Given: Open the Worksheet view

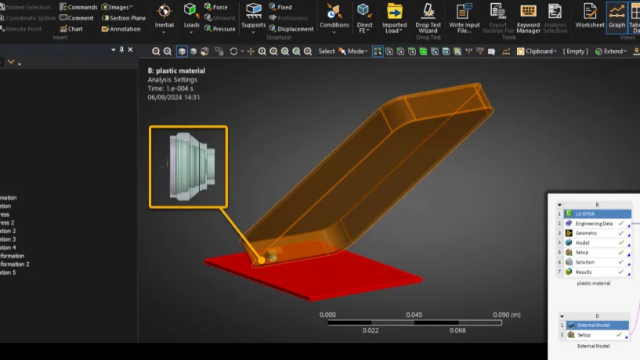Looking at the screenshot, I should pyautogui.click(x=590, y=16).
